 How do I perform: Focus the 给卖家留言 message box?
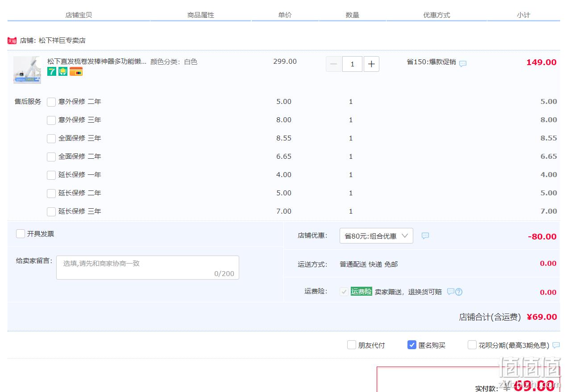tap(148, 268)
